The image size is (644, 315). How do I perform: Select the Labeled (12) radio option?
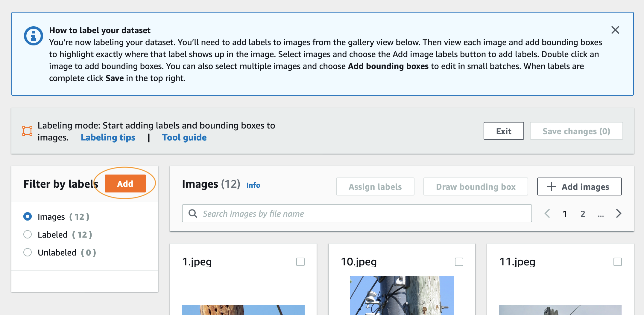click(x=28, y=234)
